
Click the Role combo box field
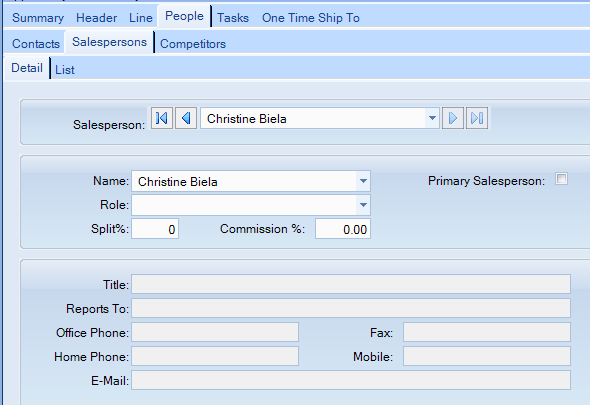tap(251, 205)
